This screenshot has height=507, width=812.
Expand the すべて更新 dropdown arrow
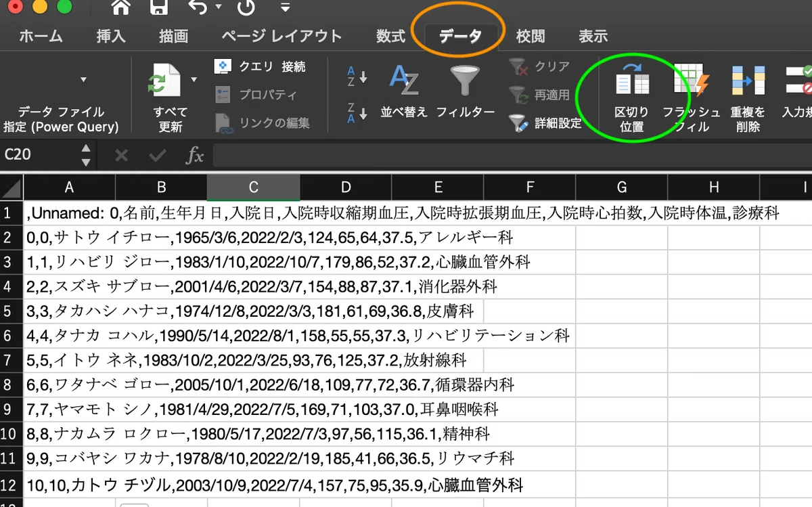tap(194, 80)
